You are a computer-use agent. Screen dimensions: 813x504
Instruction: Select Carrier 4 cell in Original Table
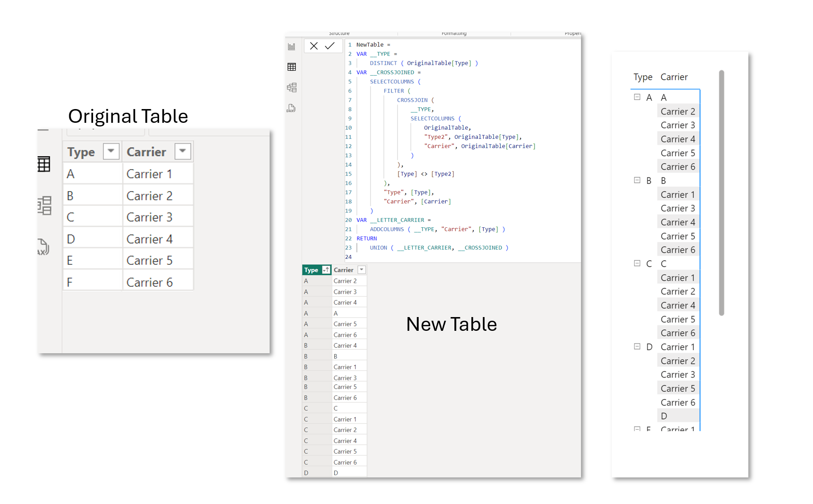point(158,239)
